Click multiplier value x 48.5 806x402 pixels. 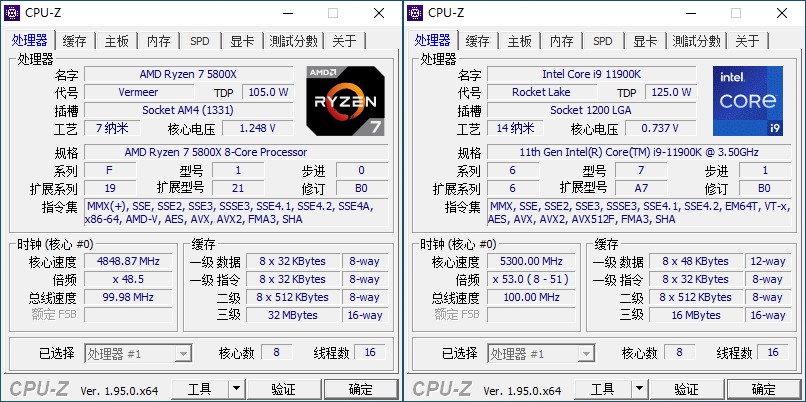129,279
